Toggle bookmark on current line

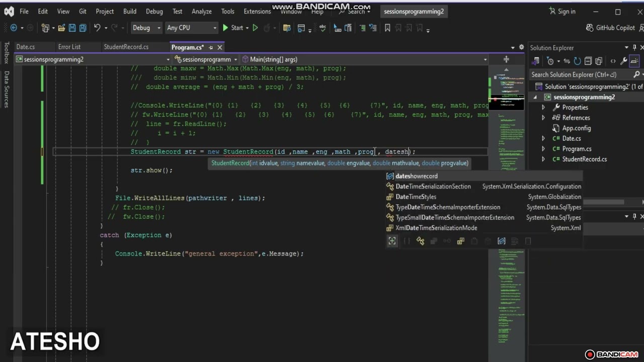point(387,28)
